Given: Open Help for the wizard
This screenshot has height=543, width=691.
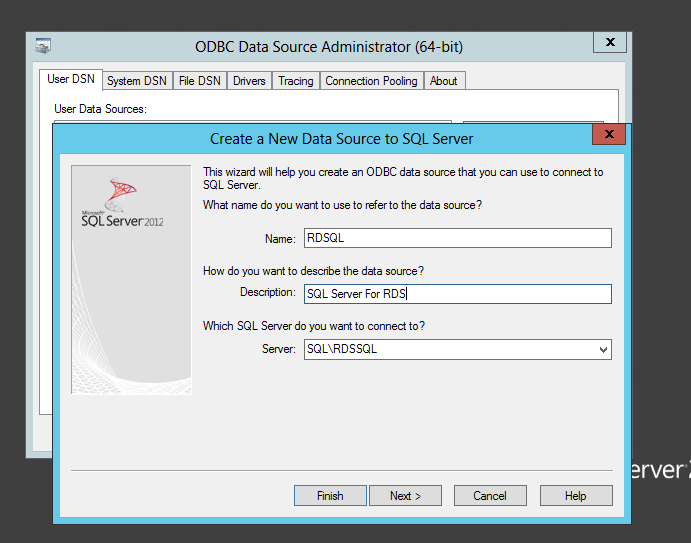Looking at the screenshot, I should pyautogui.click(x=576, y=496).
